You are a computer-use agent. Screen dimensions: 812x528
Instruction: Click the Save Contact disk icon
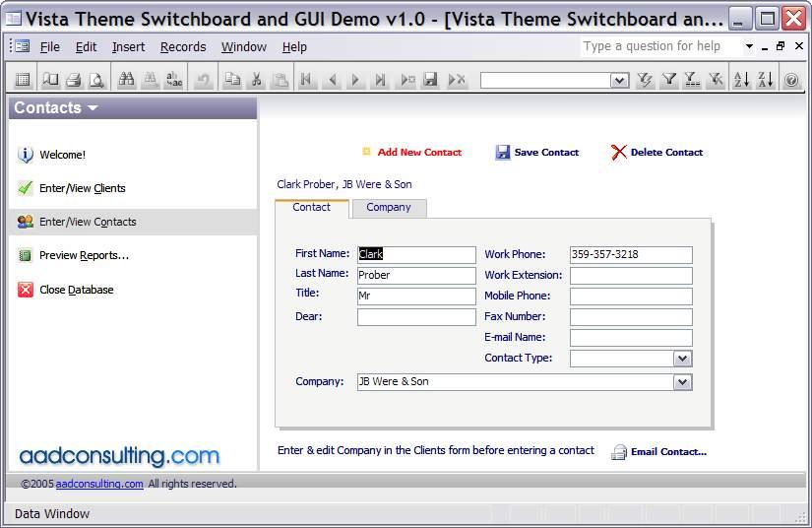[x=503, y=153]
